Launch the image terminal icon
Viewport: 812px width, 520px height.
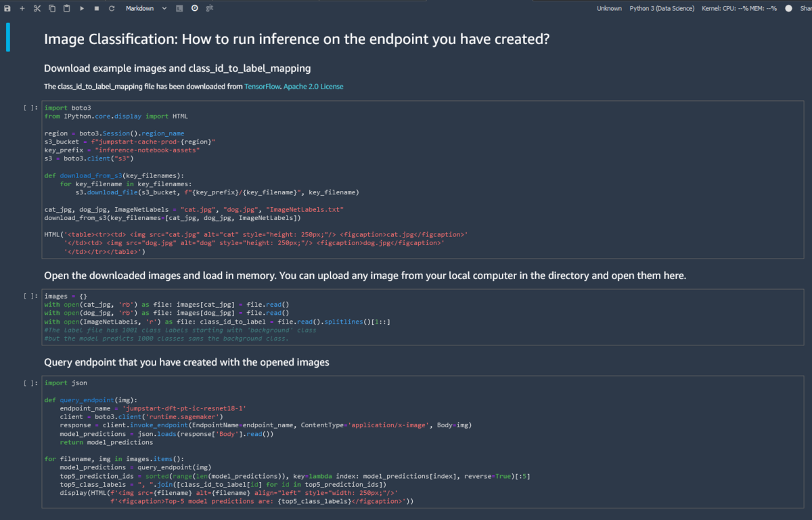click(179, 8)
